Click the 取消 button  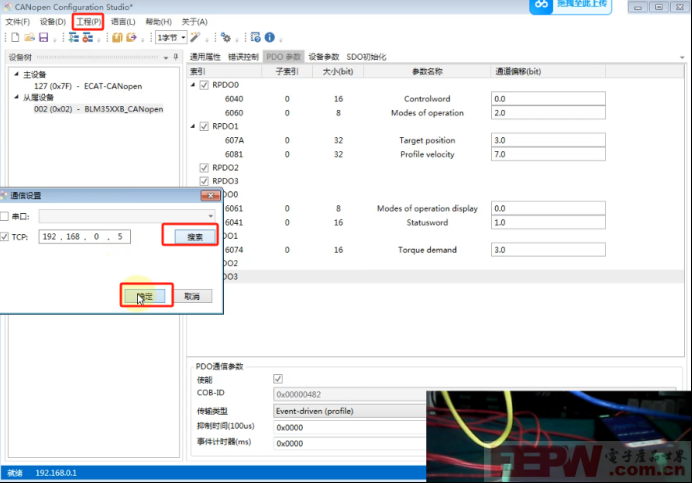[192, 296]
